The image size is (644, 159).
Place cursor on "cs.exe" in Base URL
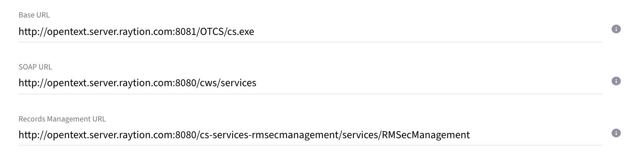click(x=240, y=32)
